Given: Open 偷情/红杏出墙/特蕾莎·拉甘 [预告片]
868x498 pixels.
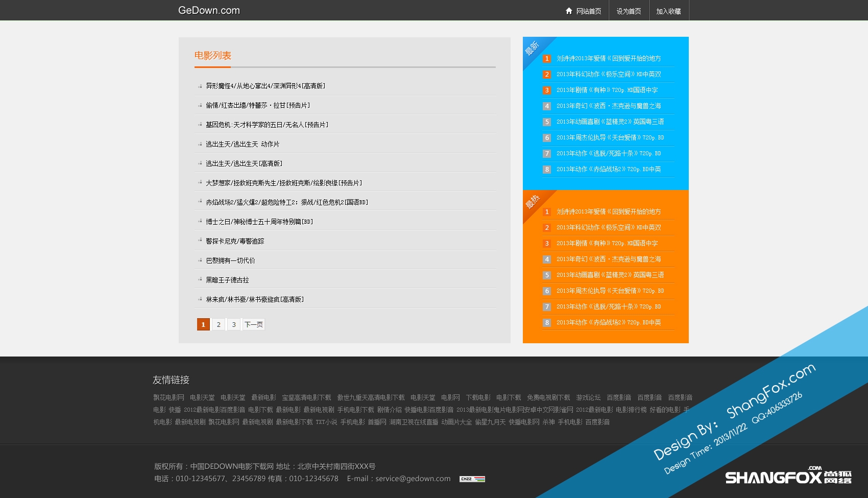Looking at the screenshot, I should (x=258, y=106).
